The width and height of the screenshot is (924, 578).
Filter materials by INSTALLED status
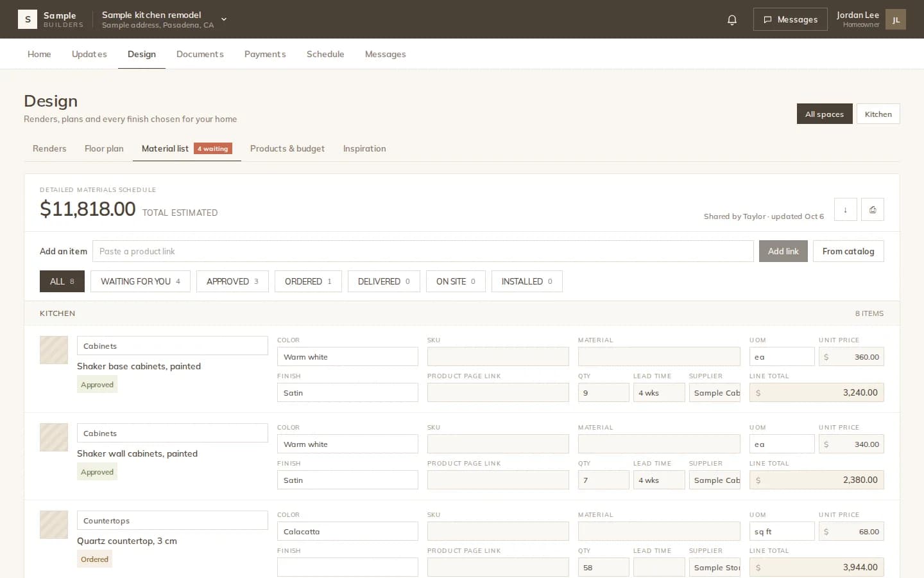pyautogui.click(x=527, y=281)
